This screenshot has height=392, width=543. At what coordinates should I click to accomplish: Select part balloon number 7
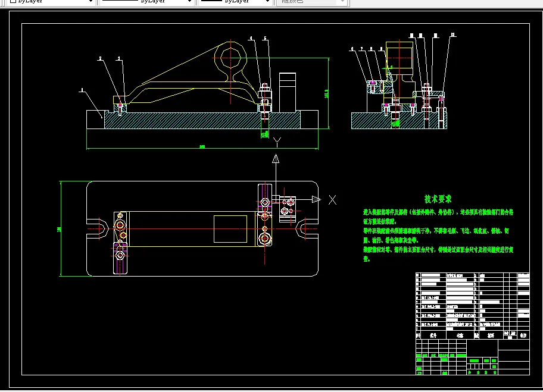point(361,49)
